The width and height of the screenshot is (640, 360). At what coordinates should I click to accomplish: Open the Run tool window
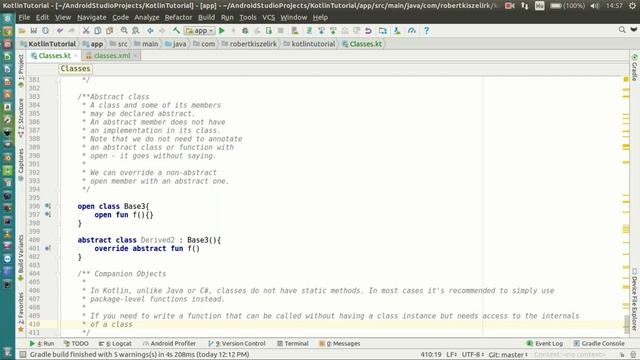tap(42, 343)
